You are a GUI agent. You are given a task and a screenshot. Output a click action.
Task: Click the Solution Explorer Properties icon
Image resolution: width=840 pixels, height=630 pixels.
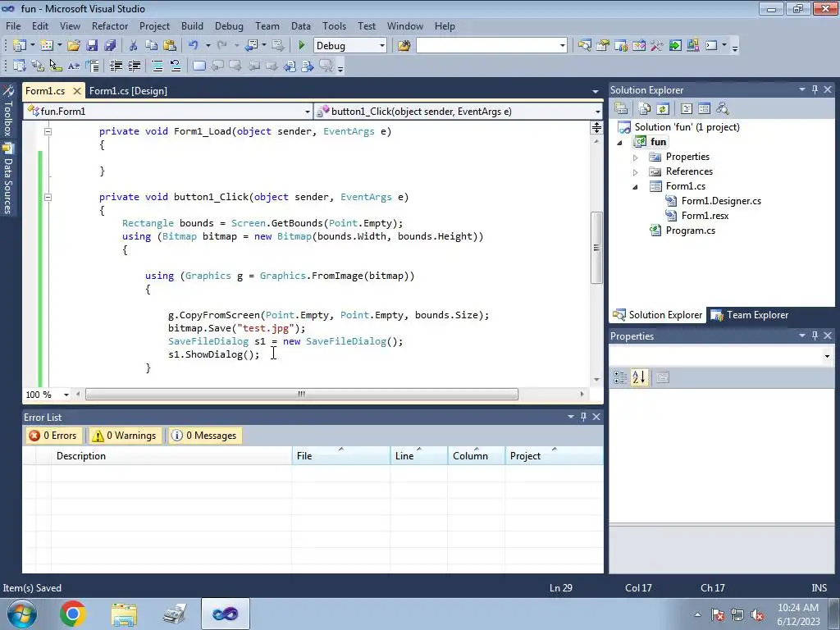[x=621, y=109]
